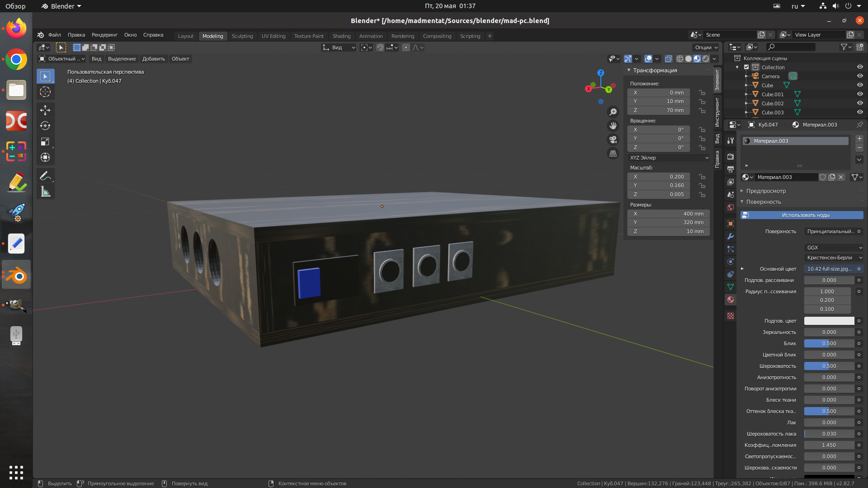Click the 10.42-full-size.jpg base color field
This screenshot has width=868, height=488.
(x=830, y=269)
